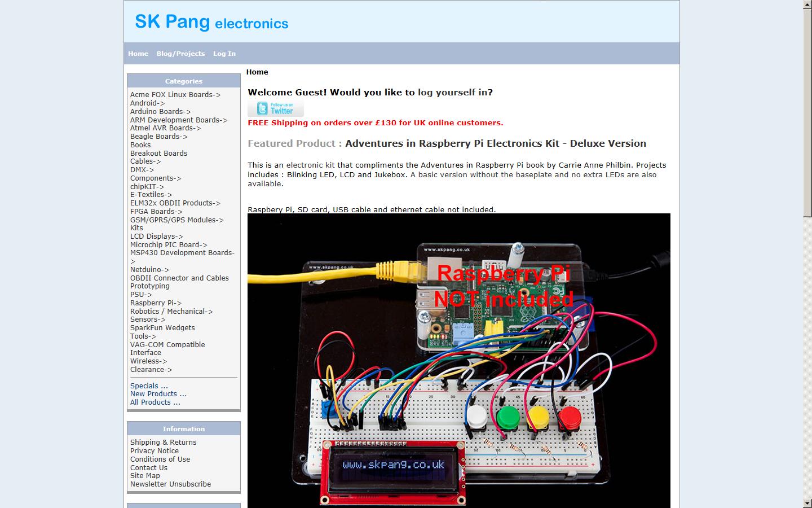The width and height of the screenshot is (812, 508).
Task: Open the Home navigation tab
Action: coord(138,53)
